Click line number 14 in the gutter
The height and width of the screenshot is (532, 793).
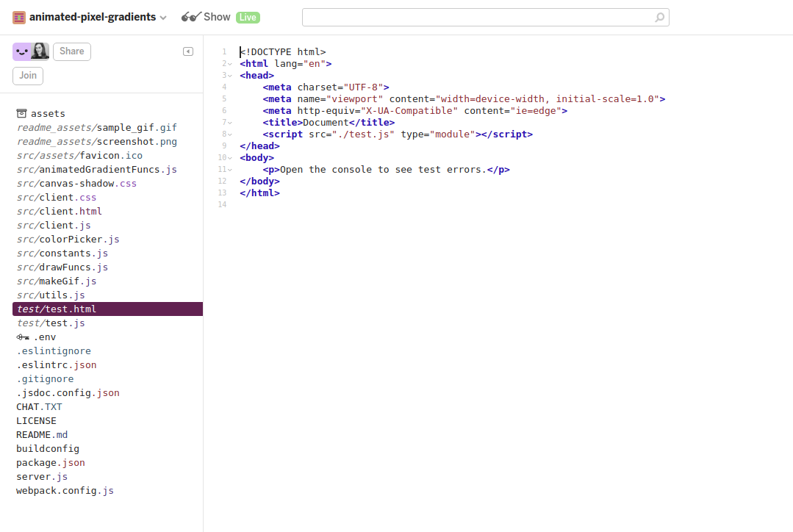tap(222, 205)
